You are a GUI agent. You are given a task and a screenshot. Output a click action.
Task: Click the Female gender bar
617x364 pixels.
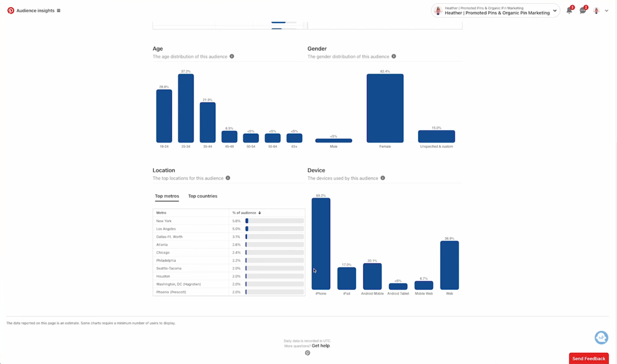(x=385, y=108)
